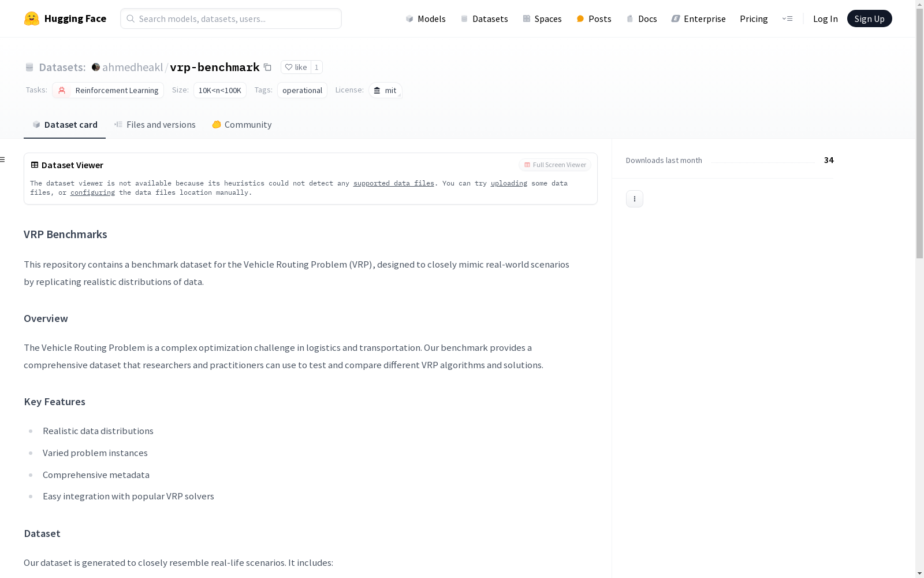924x578 pixels.
Task: Click the search magnifier icon
Action: [131, 18]
